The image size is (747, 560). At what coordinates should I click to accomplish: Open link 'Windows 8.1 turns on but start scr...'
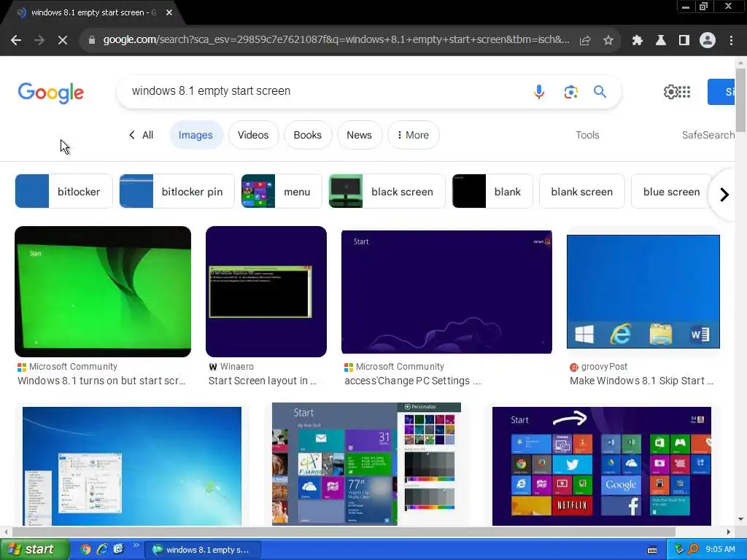click(x=101, y=381)
